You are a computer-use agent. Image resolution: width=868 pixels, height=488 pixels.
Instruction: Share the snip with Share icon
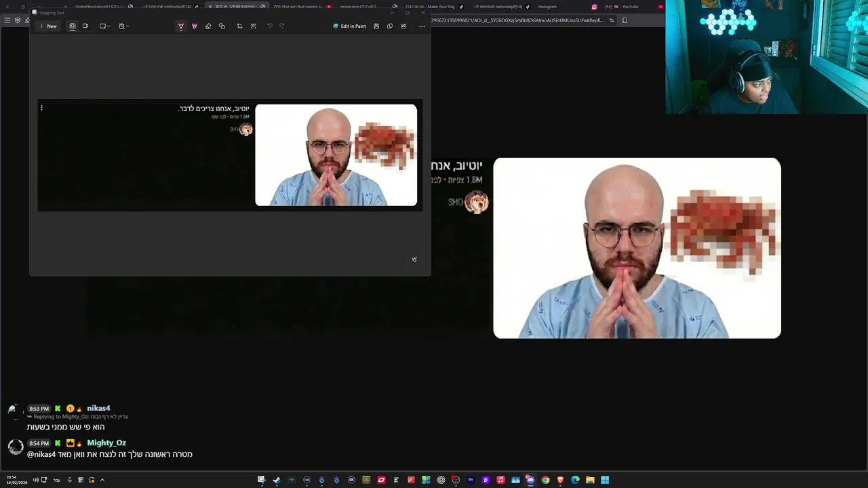click(x=403, y=26)
